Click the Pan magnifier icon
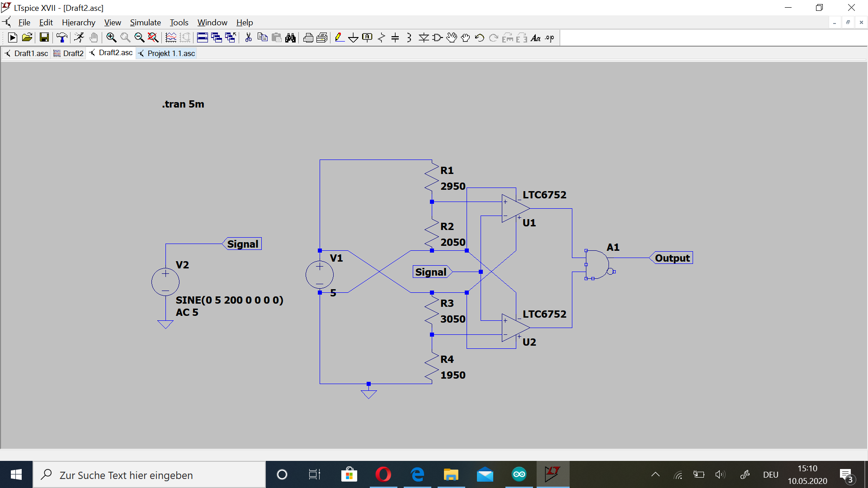Image resolution: width=868 pixels, height=488 pixels. click(125, 38)
